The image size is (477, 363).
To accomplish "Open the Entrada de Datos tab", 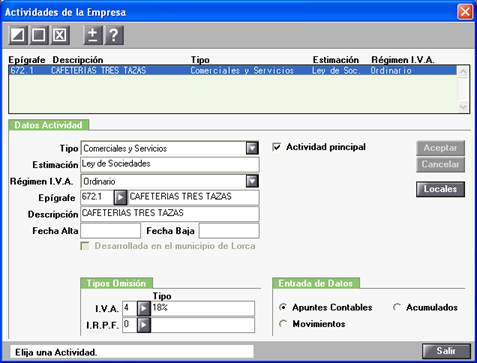I will tap(316, 283).
